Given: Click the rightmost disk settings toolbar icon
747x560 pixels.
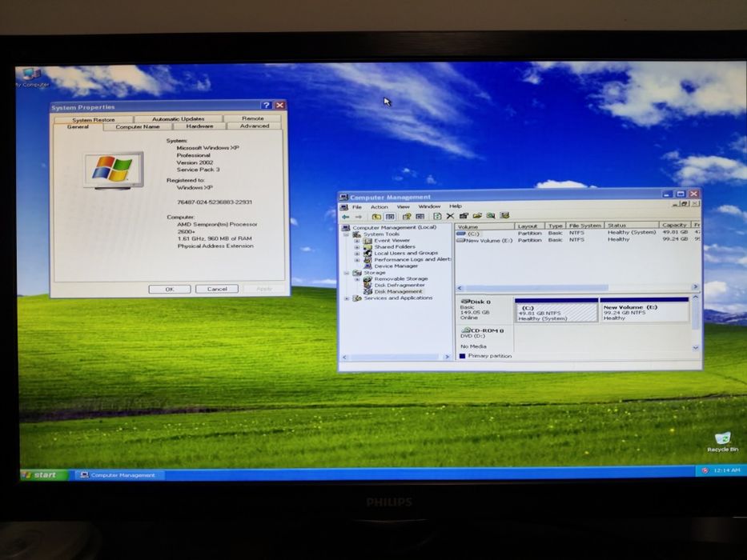Looking at the screenshot, I should [x=504, y=216].
